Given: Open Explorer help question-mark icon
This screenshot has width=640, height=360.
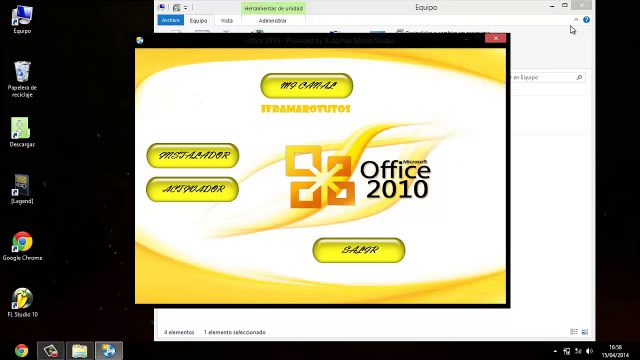Looking at the screenshot, I should click(586, 20).
